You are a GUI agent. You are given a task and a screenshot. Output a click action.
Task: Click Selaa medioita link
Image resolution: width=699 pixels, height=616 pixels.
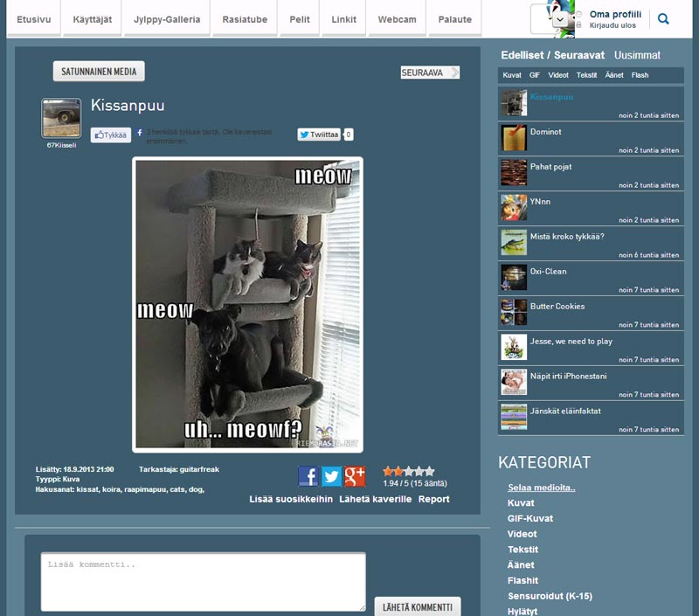pyautogui.click(x=541, y=488)
